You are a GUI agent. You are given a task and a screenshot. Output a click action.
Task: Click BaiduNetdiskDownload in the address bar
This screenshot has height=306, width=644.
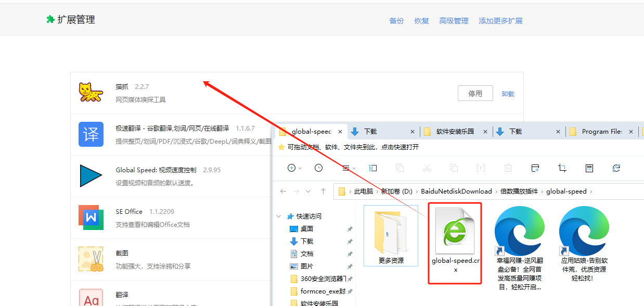pyautogui.click(x=456, y=192)
